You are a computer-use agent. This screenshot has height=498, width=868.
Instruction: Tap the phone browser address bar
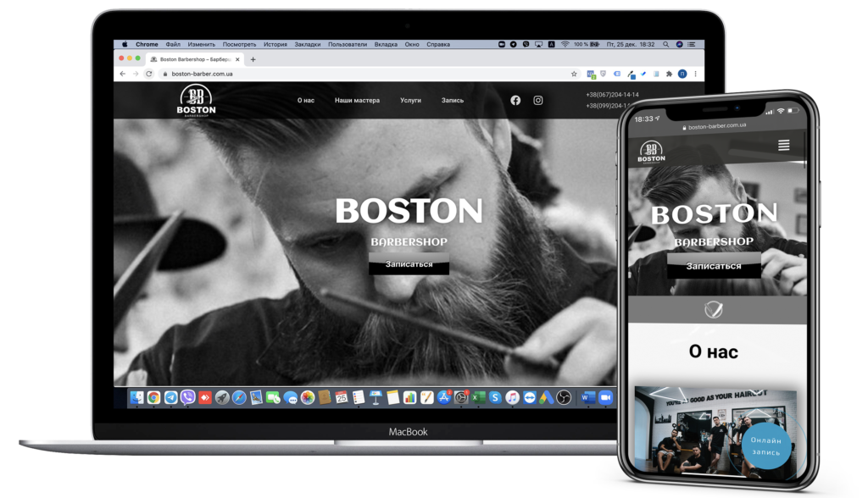[716, 126]
